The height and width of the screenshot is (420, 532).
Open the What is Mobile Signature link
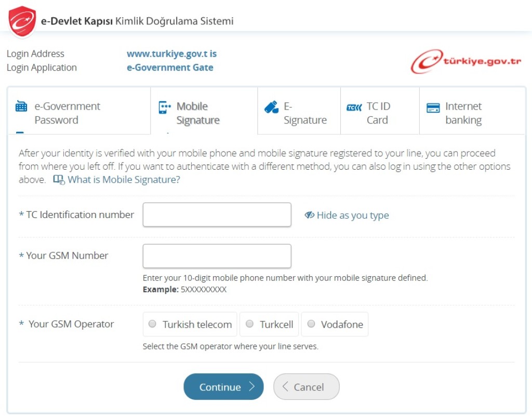[124, 180]
